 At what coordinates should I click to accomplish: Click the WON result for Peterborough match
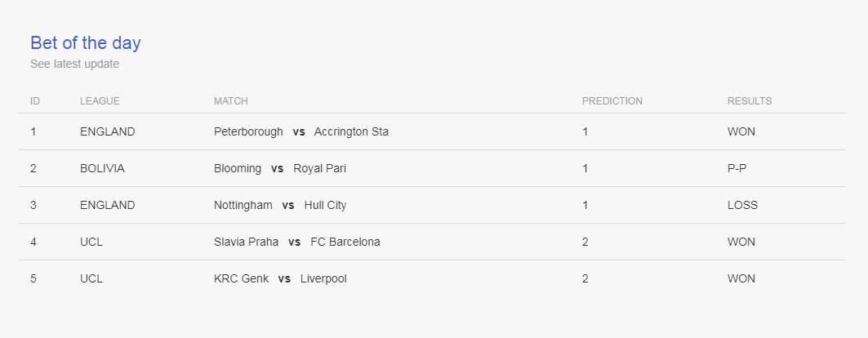click(741, 131)
